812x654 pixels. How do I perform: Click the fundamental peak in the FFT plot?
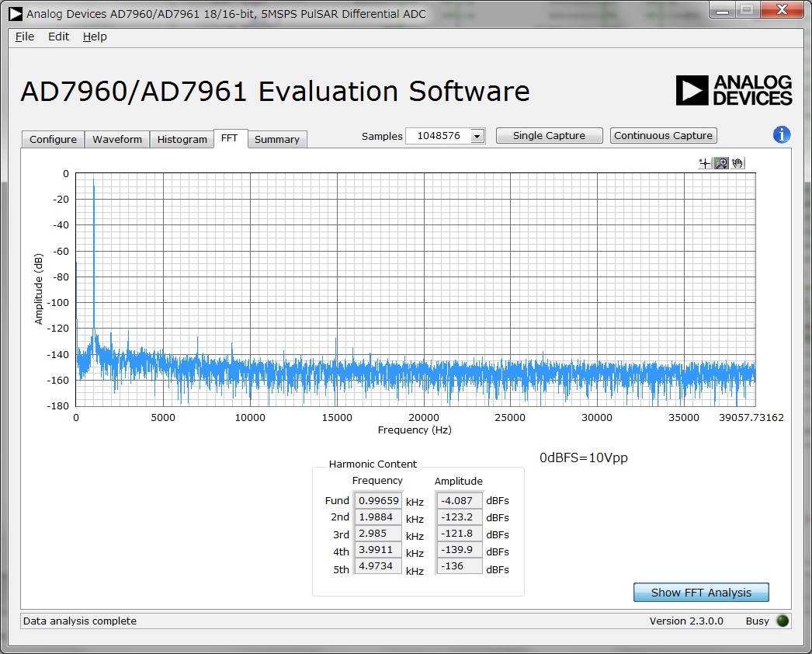(94, 182)
